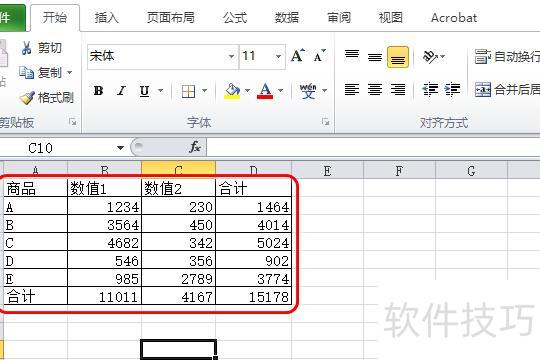The width and height of the screenshot is (540, 360).
Task: Open the borders dropdown arrow
Action: [205, 91]
